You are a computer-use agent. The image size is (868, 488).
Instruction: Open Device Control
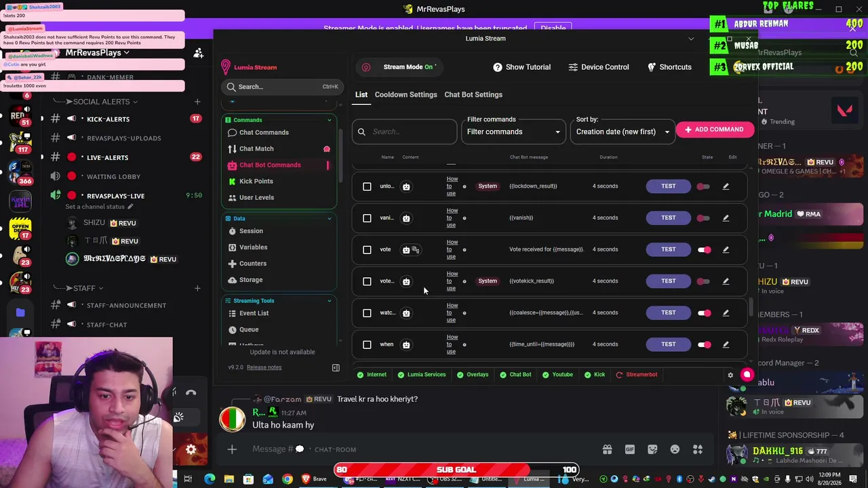[599, 67]
